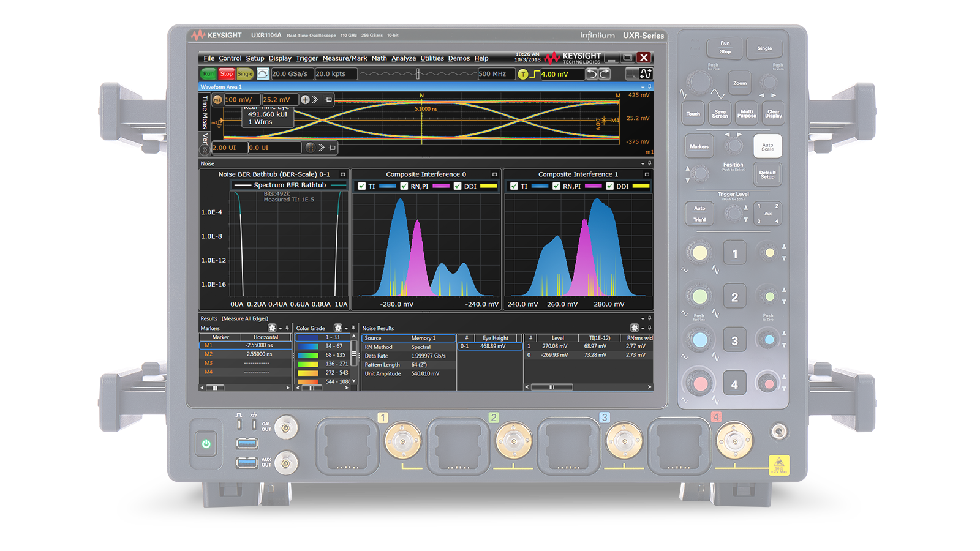The width and height of the screenshot is (980, 551).
Task: Click the redo arrow in the toolbar
Action: coord(605,74)
